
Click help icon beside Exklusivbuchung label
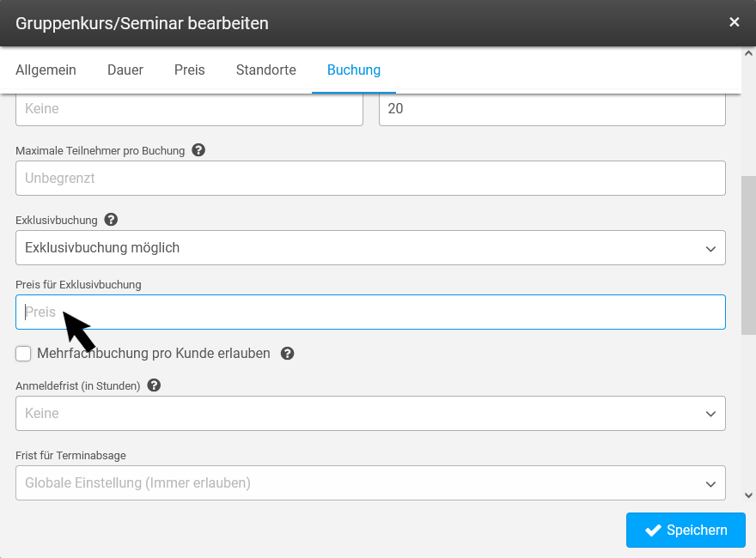pyautogui.click(x=111, y=220)
